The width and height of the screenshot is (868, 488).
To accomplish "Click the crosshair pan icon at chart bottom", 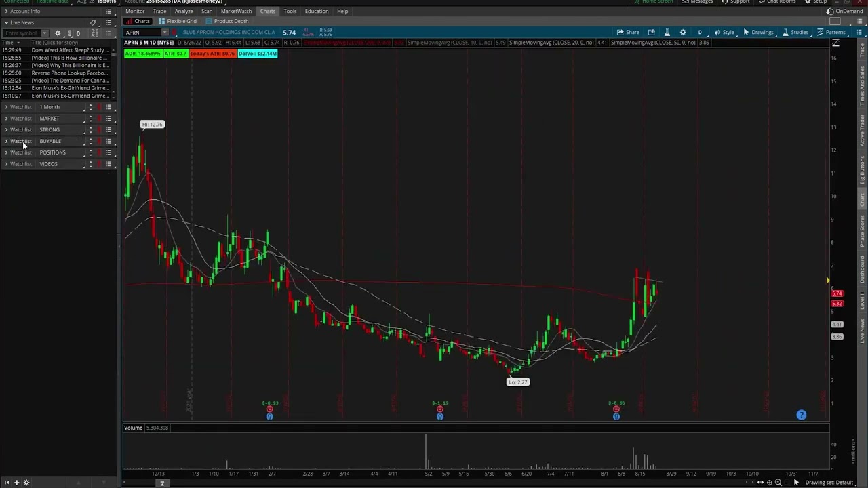I will [769, 483].
